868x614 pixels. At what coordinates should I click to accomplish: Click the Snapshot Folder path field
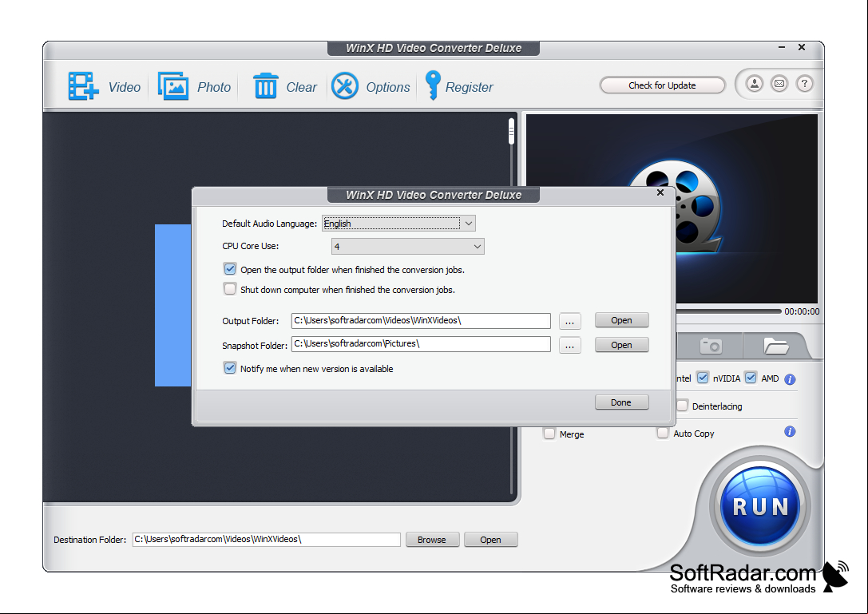coord(421,344)
